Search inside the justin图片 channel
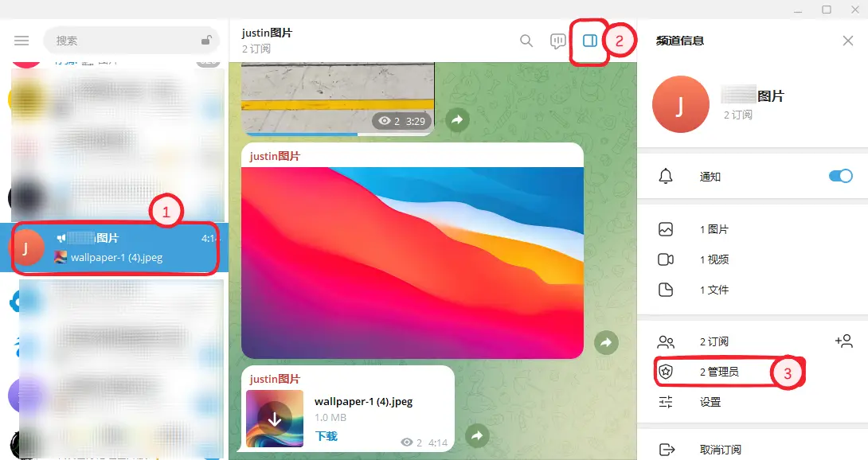The height and width of the screenshot is (460, 868). [x=526, y=41]
